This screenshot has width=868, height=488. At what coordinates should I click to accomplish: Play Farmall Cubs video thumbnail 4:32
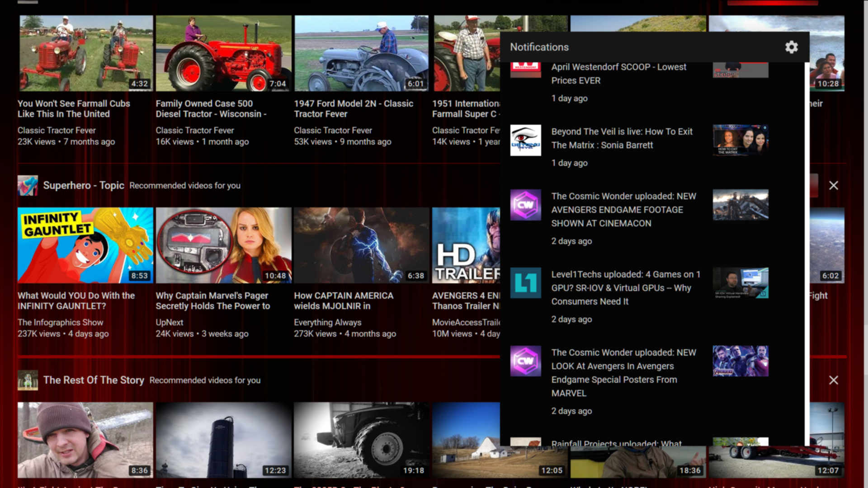coord(85,53)
